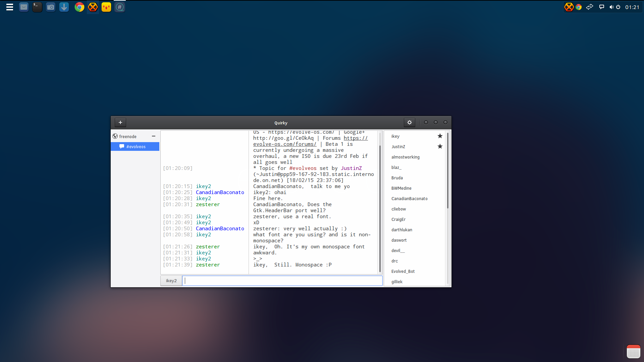The height and width of the screenshot is (362, 644).
Task: Add a new connection with plus button
Action: (120, 122)
